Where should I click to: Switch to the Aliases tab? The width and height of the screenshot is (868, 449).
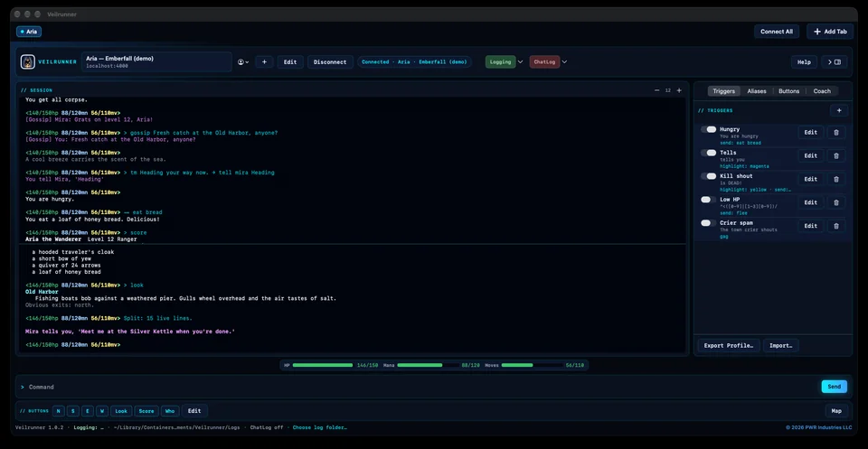point(757,91)
